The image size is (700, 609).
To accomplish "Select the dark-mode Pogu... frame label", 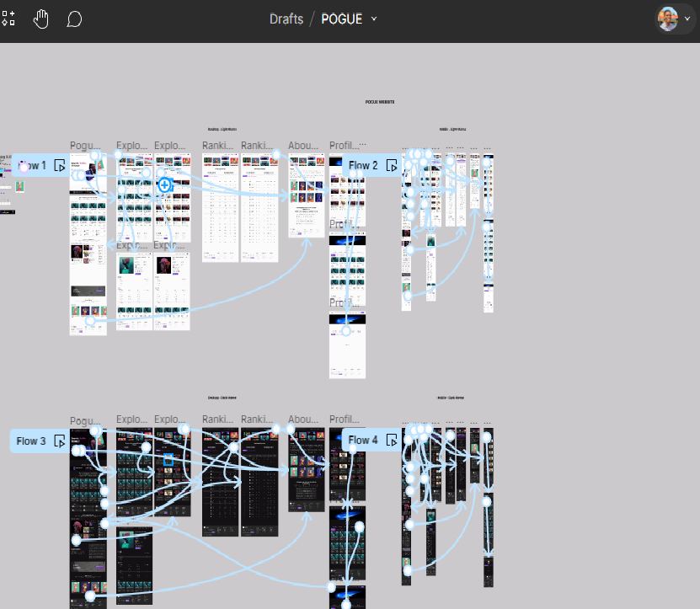I will (85, 421).
